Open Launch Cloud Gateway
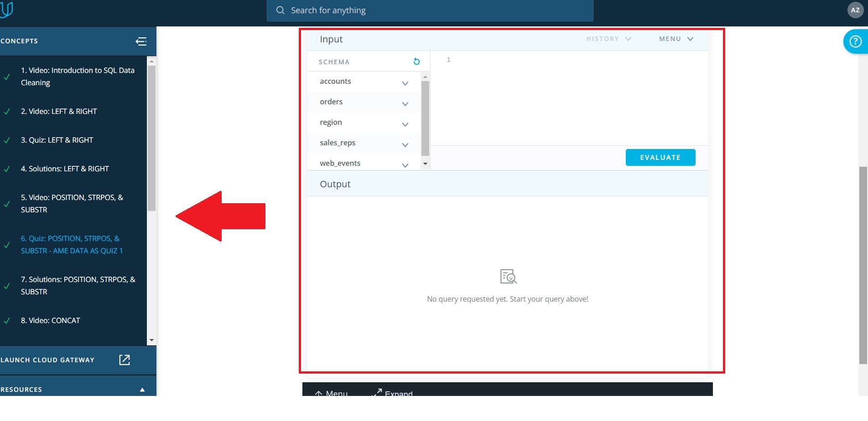Viewport: 868px width, 421px height. [x=48, y=360]
